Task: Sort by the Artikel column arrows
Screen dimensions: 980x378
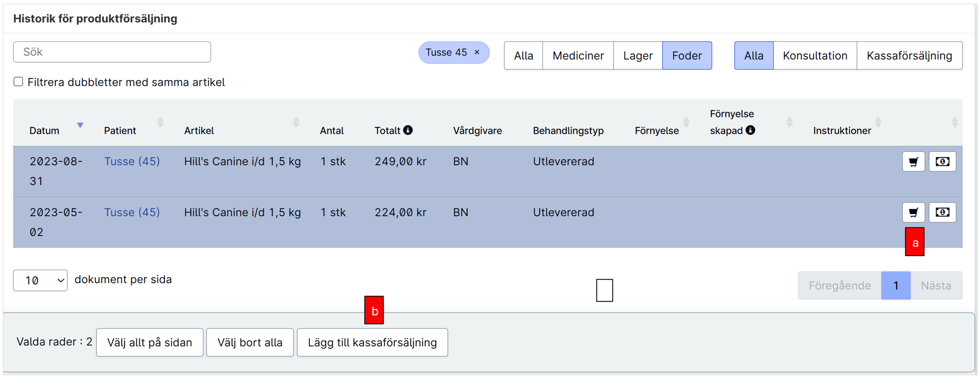Action: pos(296,123)
